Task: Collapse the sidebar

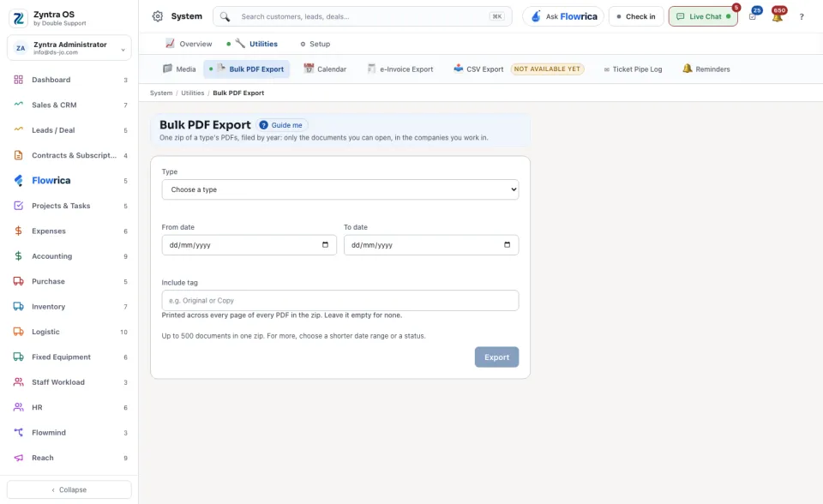Action: pyautogui.click(x=69, y=489)
